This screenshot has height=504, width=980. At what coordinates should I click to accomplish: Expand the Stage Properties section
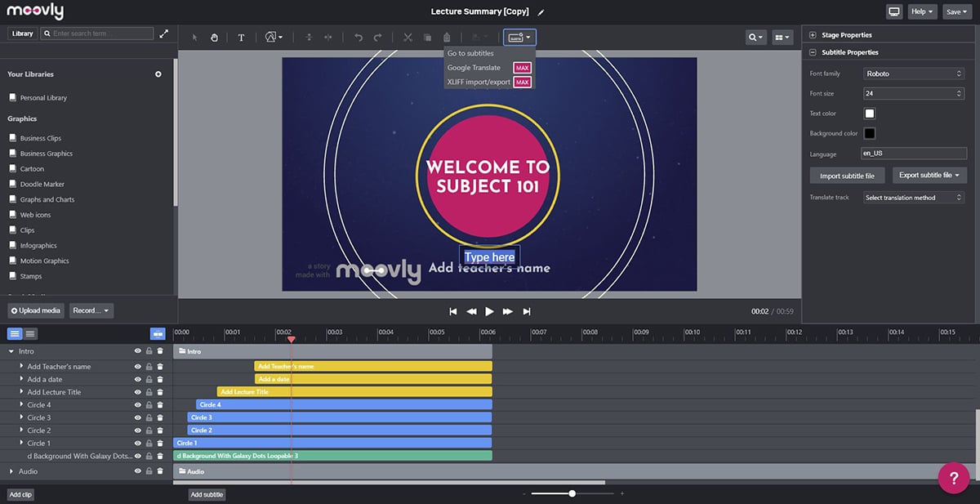point(813,35)
